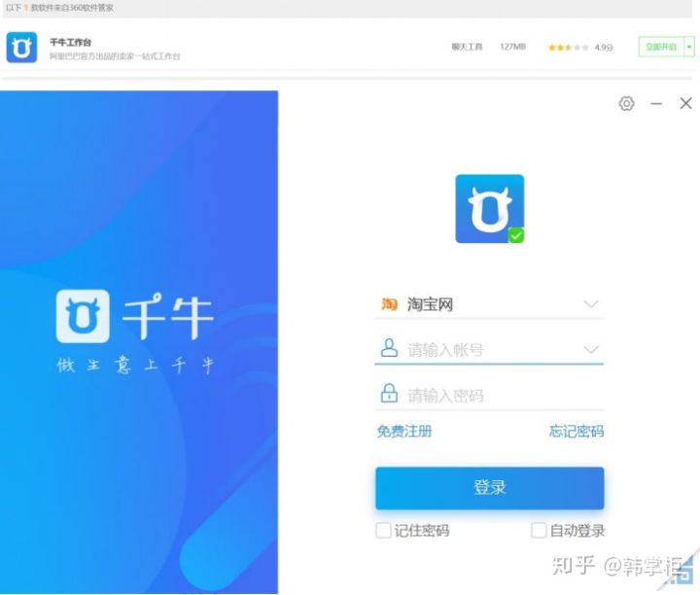
Task: Enable the 自动登录 checkbox
Action: (x=539, y=530)
